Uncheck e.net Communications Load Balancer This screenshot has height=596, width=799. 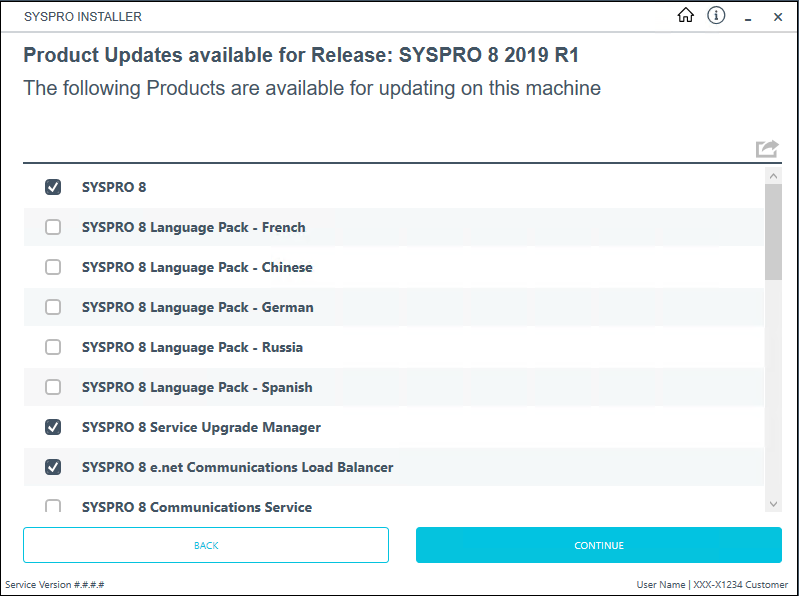53,467
